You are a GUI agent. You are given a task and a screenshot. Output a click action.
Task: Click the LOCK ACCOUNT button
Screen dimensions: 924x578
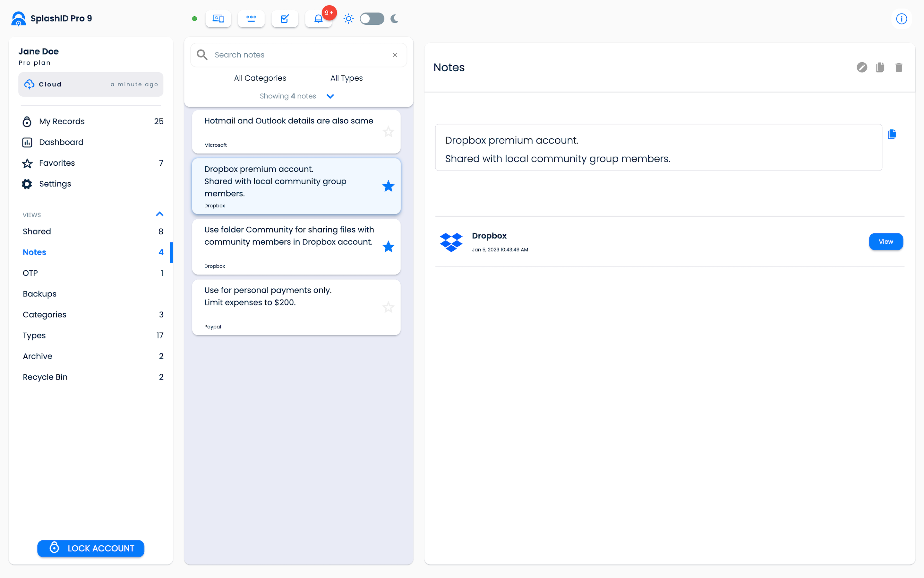click(91, 548)
